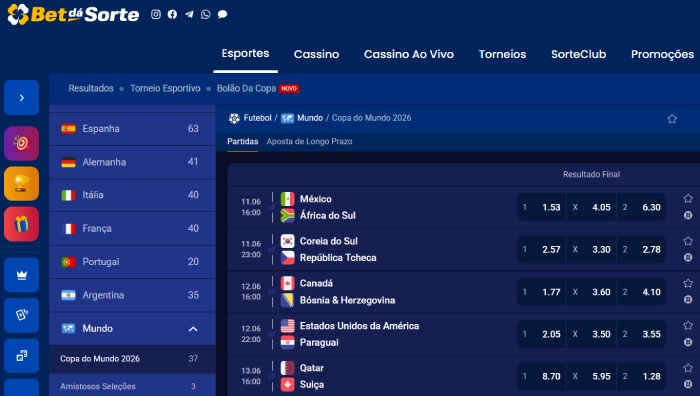Open stats icon for Coreia do Sul match
Viewport: 700px width, 396px height.
688,257
